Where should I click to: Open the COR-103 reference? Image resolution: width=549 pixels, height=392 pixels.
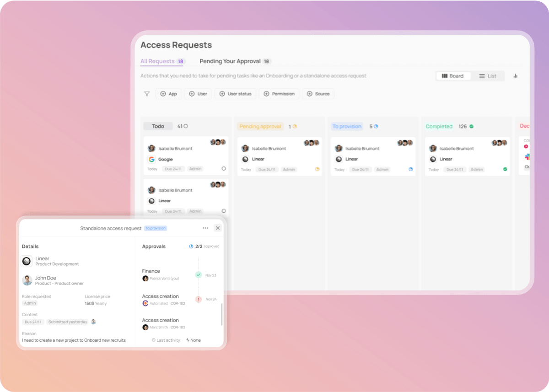click(178, 328)
